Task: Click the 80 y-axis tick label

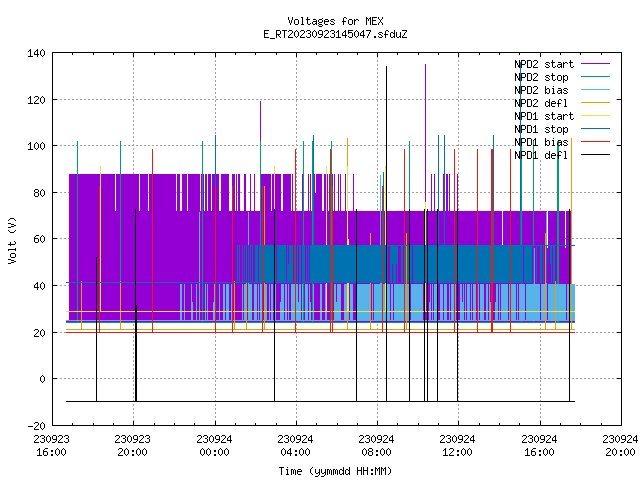Action: click(40, 193)
